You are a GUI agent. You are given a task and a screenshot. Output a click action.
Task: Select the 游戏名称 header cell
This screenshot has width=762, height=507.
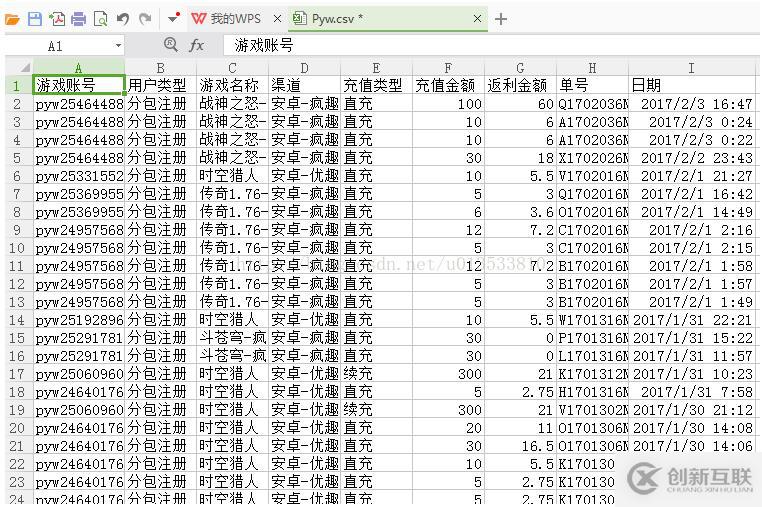[x=232, y=86]
